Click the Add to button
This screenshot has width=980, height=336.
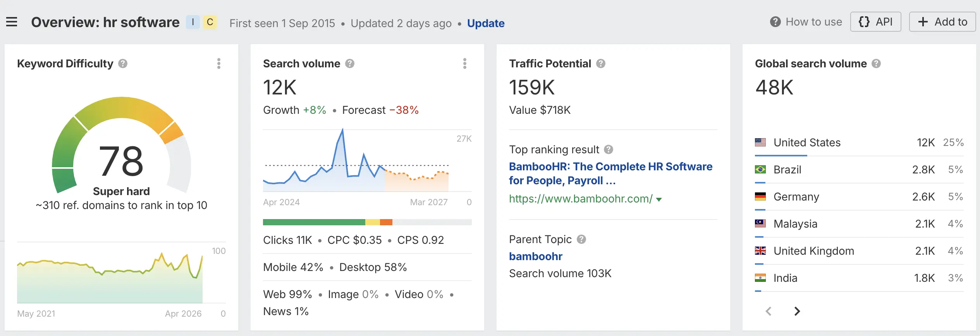coord(942,22)
